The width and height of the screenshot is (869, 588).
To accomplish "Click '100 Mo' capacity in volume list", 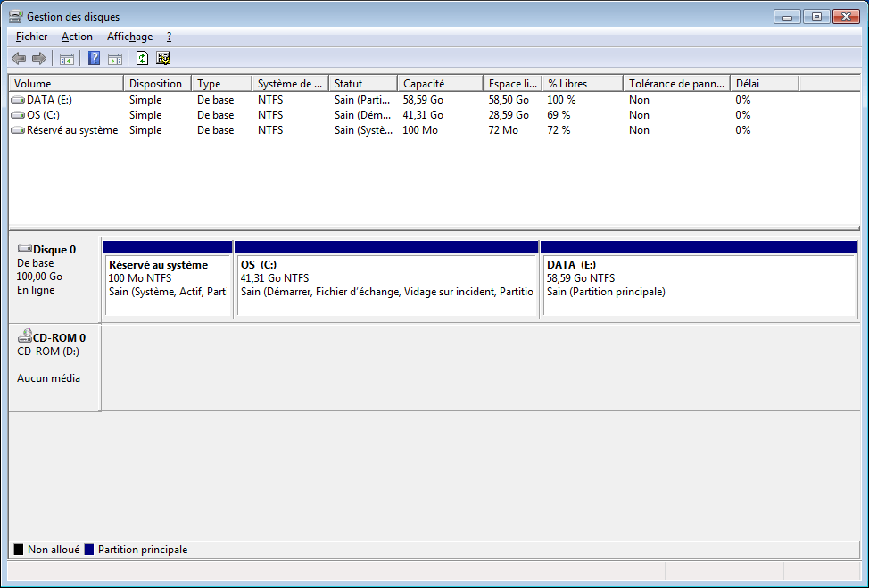I will [x=420, y=130].
